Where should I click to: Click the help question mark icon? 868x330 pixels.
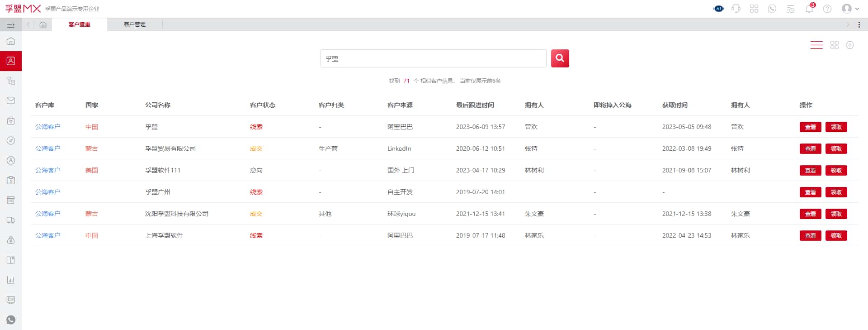click(x=827, y=9)
